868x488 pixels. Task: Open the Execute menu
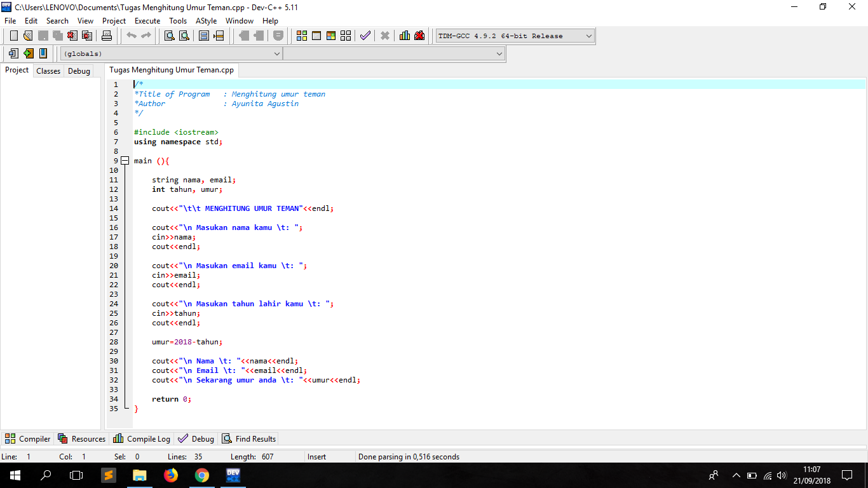coord(147,20)
